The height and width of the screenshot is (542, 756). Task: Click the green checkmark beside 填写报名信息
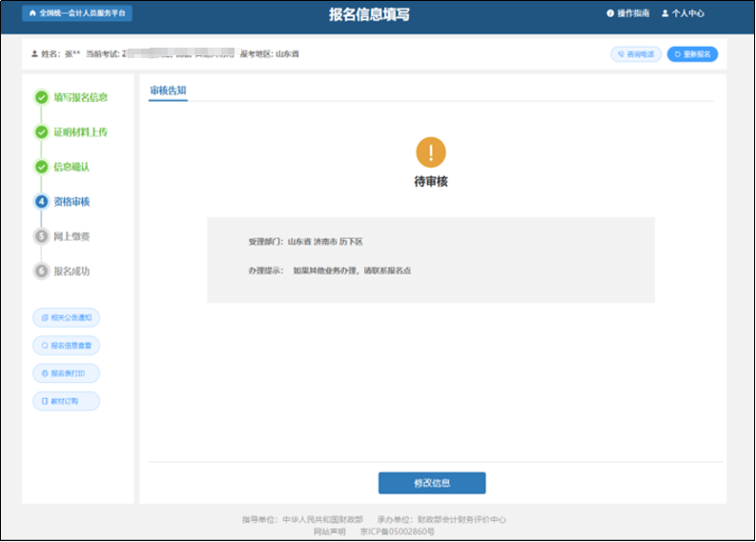click(x=41, y=97)
